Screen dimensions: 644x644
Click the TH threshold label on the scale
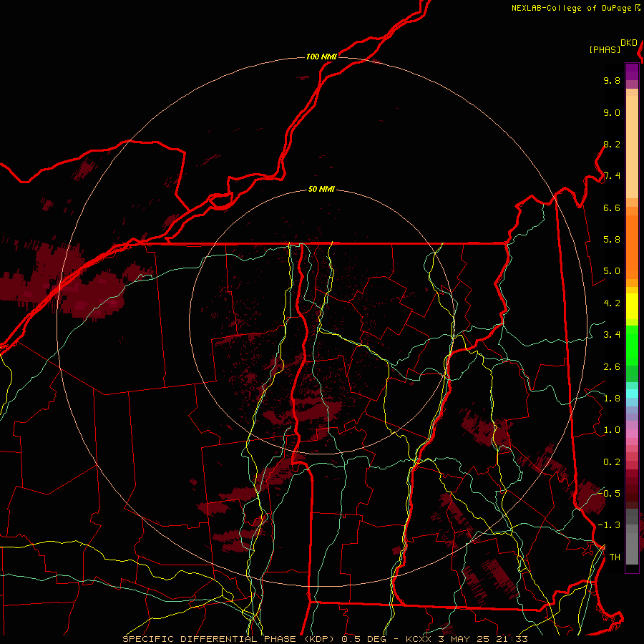point(615,557)
